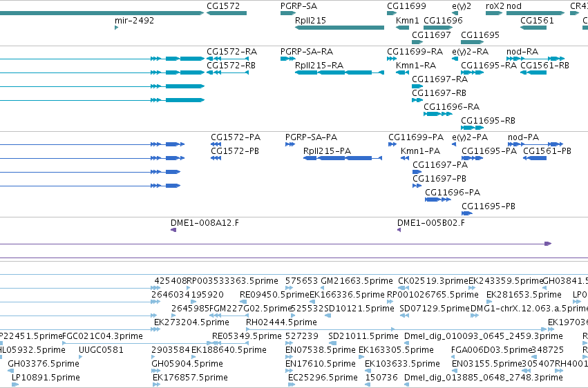
Task: Open the PGRP-SA gene label
Action: pos(298,6)
